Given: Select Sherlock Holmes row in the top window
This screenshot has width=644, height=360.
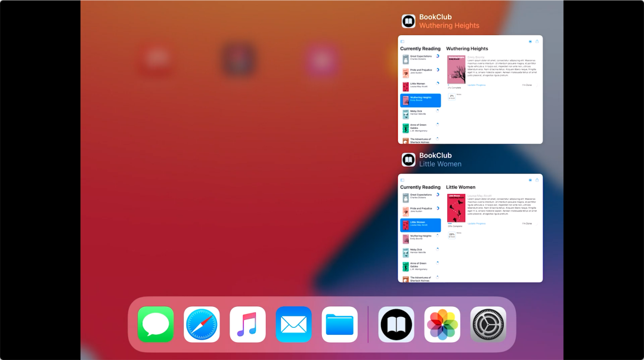Looking at the screenshot, I should [x=420, y=140].
